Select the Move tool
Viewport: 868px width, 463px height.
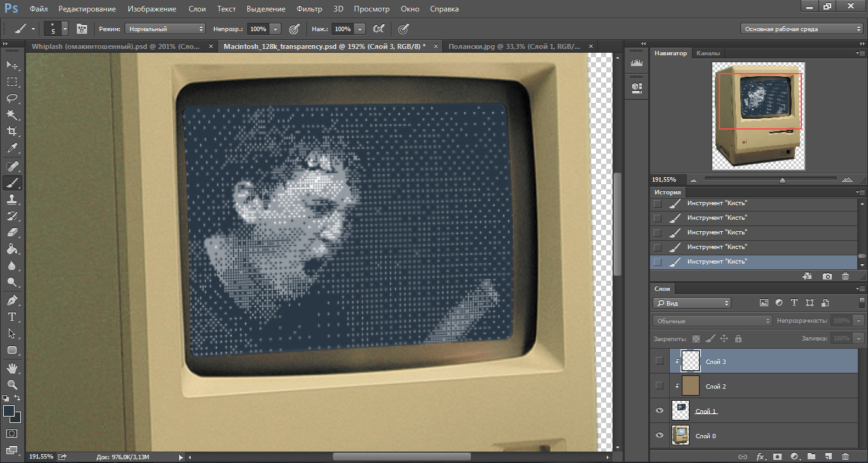[x=12, y=65]
